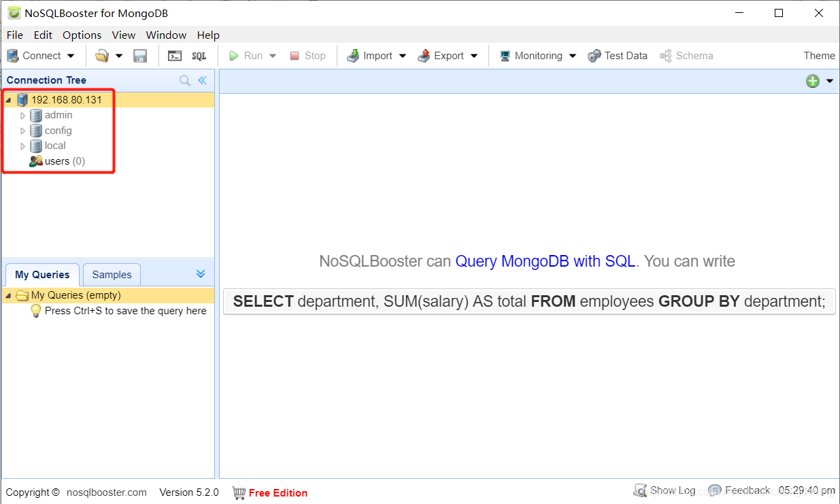Image resolution: width=840 pixels, height=504 pixels.
Task: Click the NoSQLBooster app title icon
Action: click(14, 13)
